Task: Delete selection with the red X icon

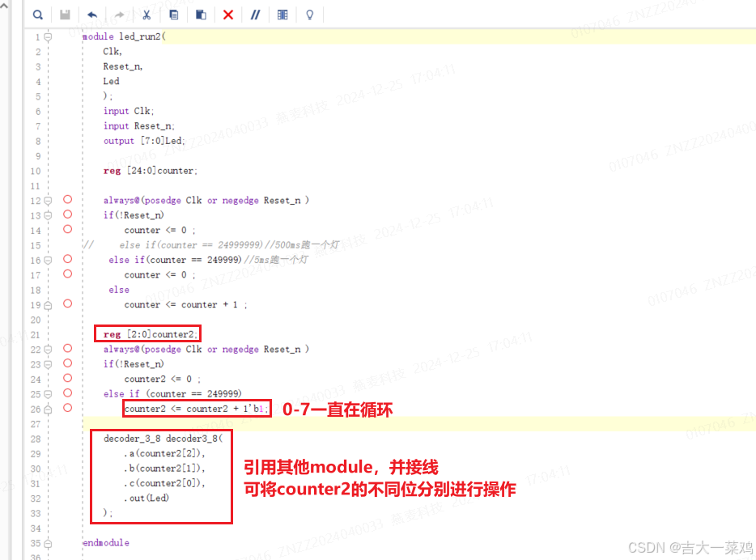Action: (228, 15)
